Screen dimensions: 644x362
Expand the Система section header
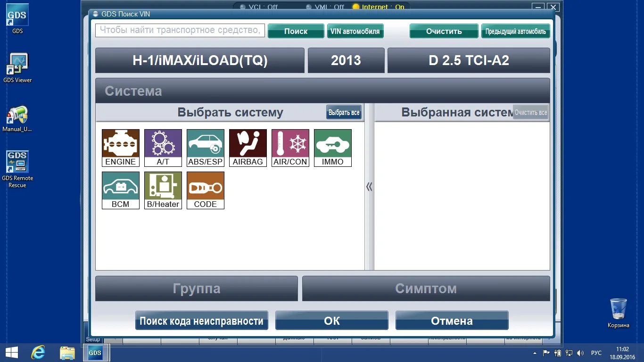point(322,90)
